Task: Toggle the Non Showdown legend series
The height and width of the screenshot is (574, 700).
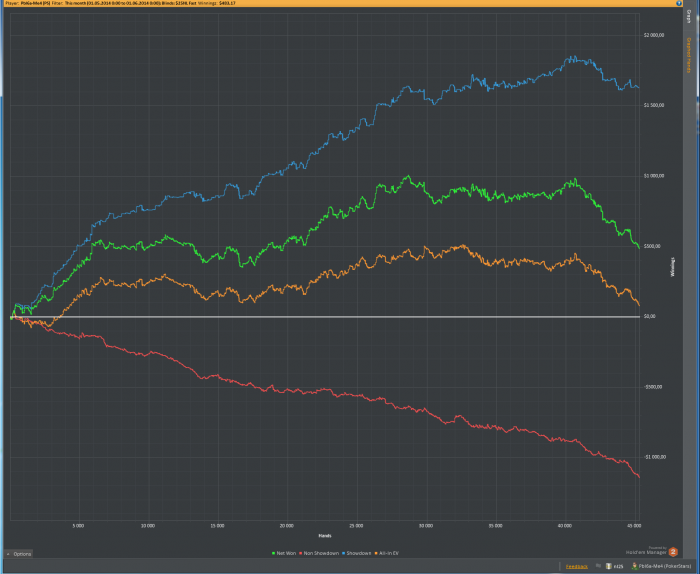Action: [x=319, y=553]
